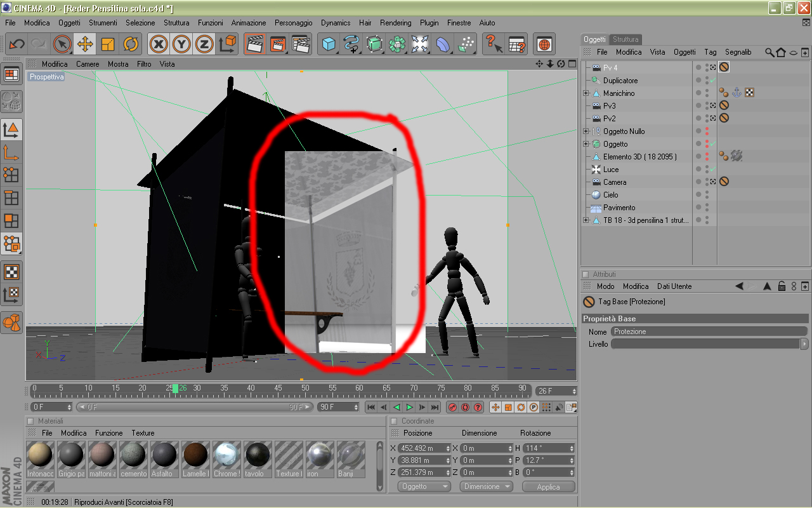812x508 pixels.
Task: Jump to the start of the animation
Action: (x=371, y=407)
